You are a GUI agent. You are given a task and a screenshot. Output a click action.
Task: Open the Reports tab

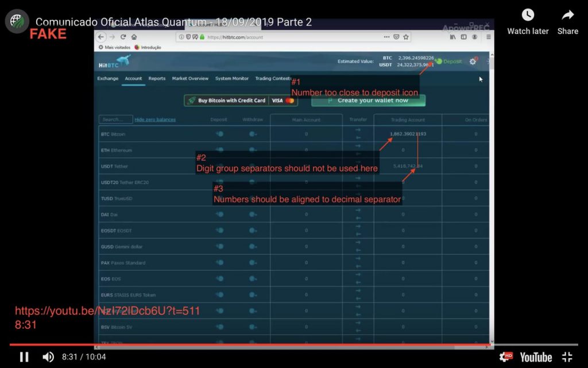click(157, 78)
